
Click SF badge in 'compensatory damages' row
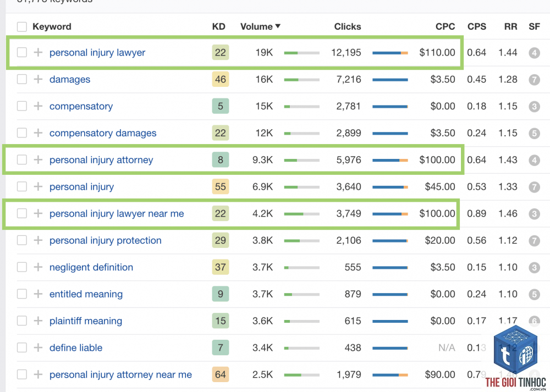[534, 133]
